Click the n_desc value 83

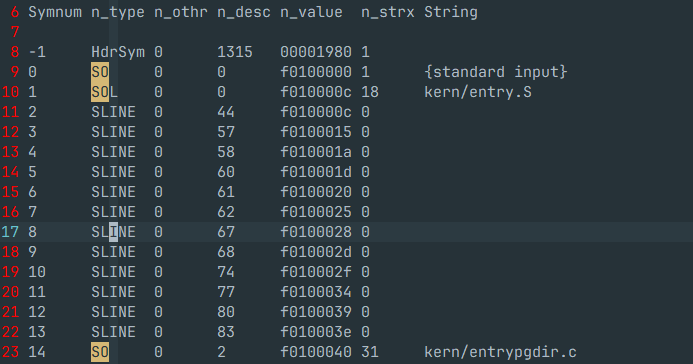[x=226, y=332]
